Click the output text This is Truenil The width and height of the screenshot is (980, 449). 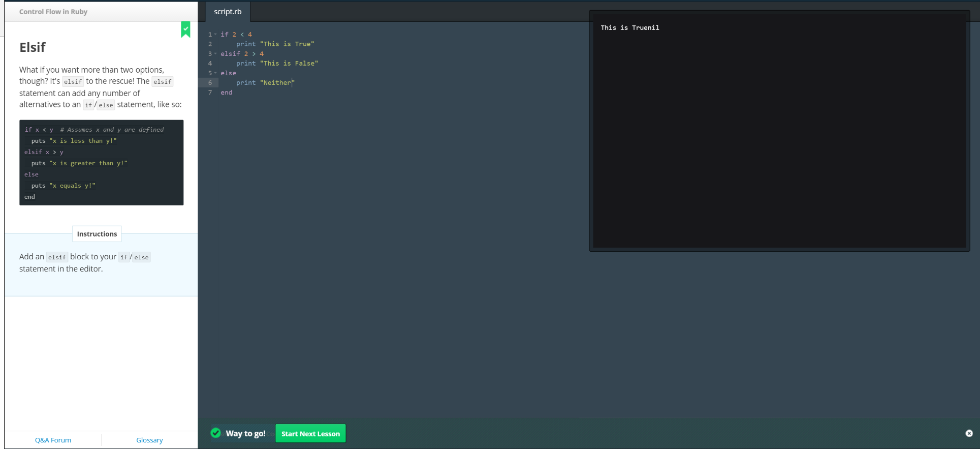click(x=629, y=28)
